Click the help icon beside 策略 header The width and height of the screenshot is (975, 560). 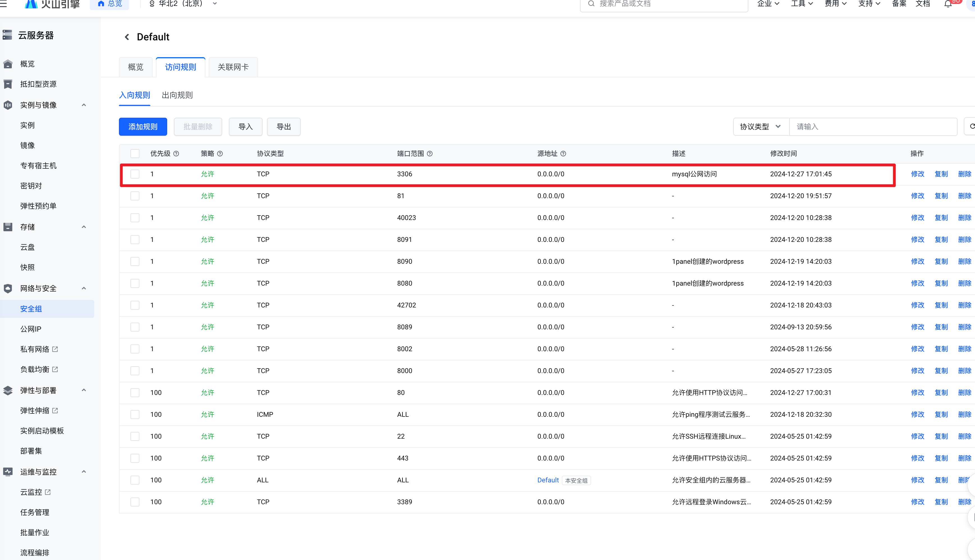220,154
